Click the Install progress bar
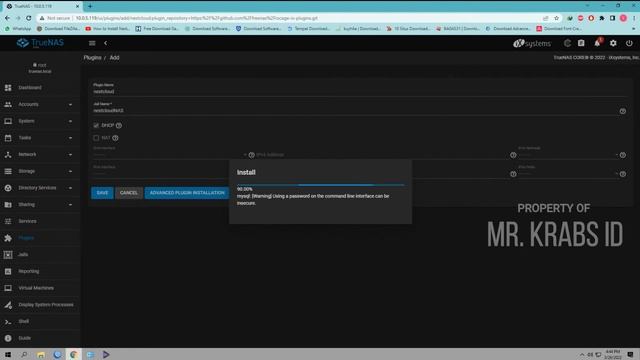 pos(320,185)
